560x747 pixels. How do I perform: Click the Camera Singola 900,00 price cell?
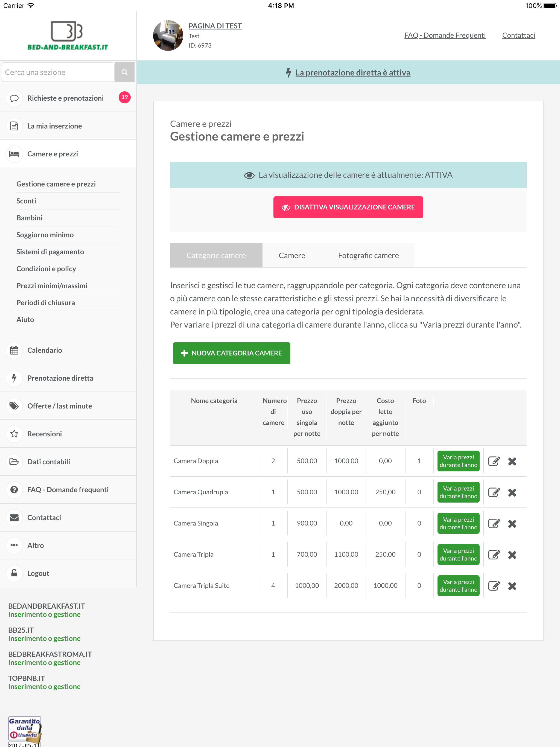(307, 523)
